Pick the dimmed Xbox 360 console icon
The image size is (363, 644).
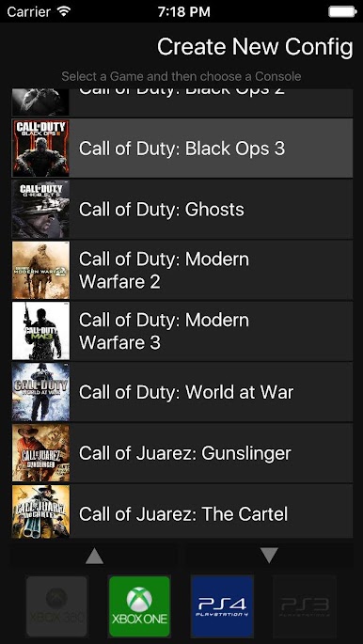tap(56, 605)
